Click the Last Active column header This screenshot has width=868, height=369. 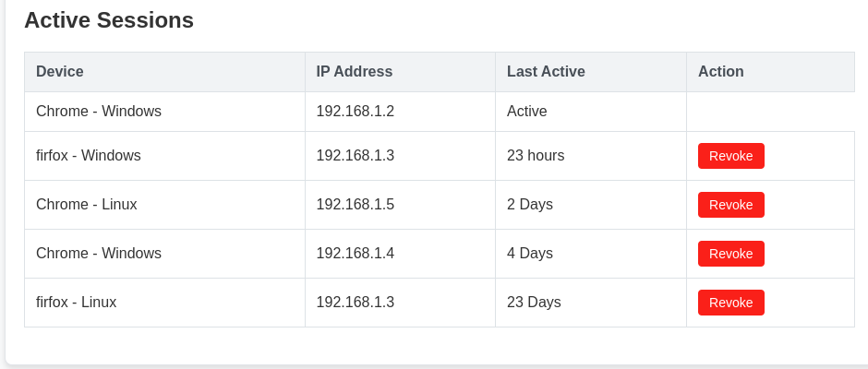coord(546,71)
